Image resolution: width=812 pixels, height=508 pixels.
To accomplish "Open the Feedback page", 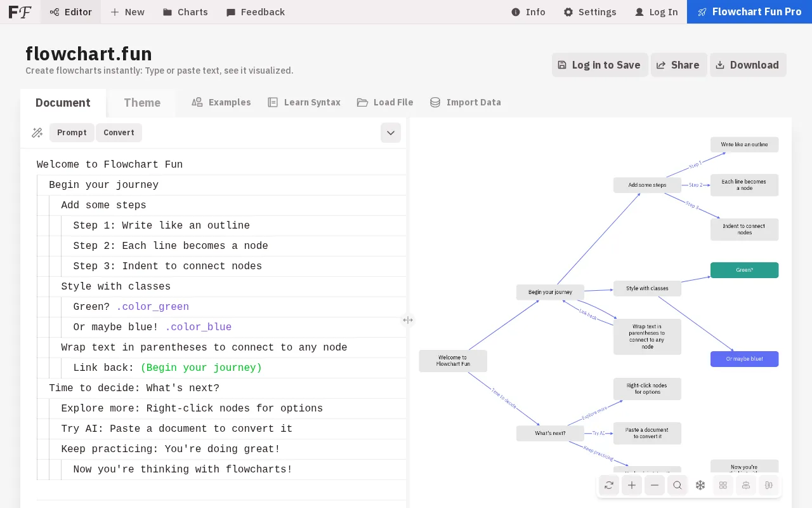I will 256,12.
